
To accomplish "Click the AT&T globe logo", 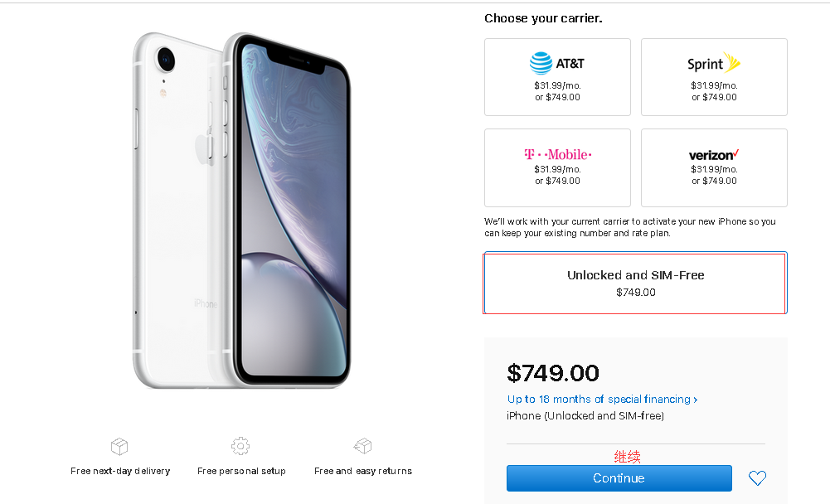I will pos(541,64).
